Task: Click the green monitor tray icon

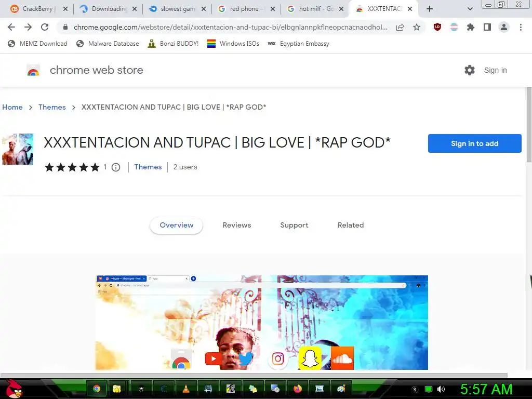Action: [x=429, y=389]
